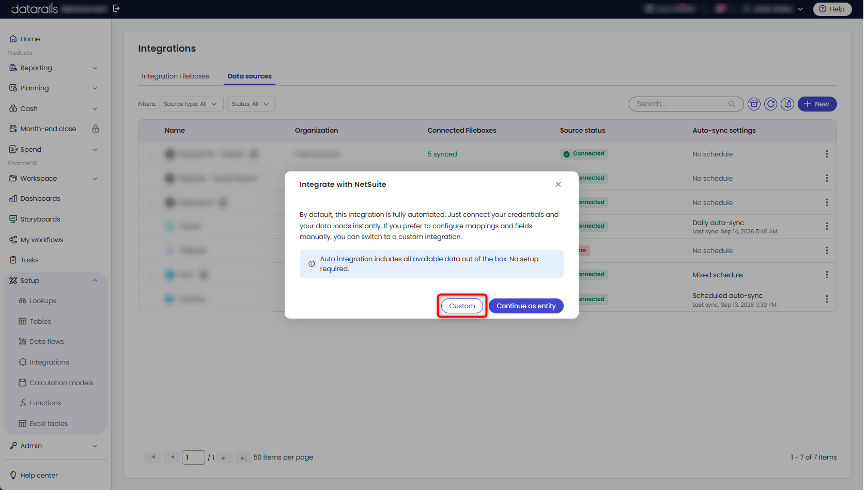
Task: Open Data flows under Setup
Action: point(47,341)
